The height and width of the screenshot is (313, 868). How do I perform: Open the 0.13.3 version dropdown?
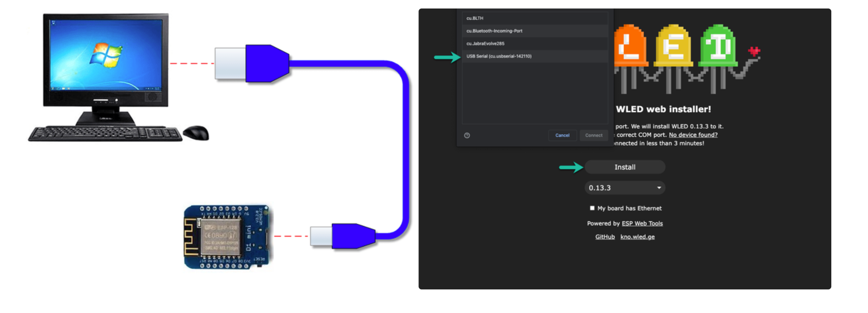pyautogui.click(x=625, y=188)
